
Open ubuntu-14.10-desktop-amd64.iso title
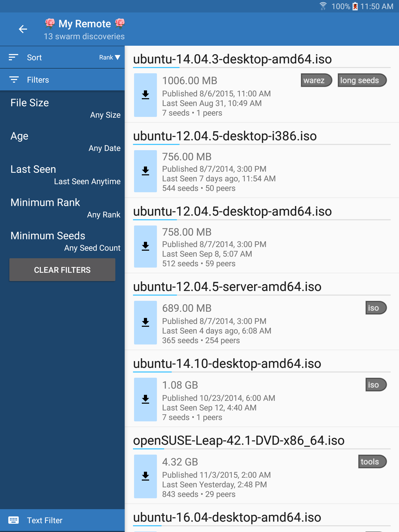coord(227,364)
